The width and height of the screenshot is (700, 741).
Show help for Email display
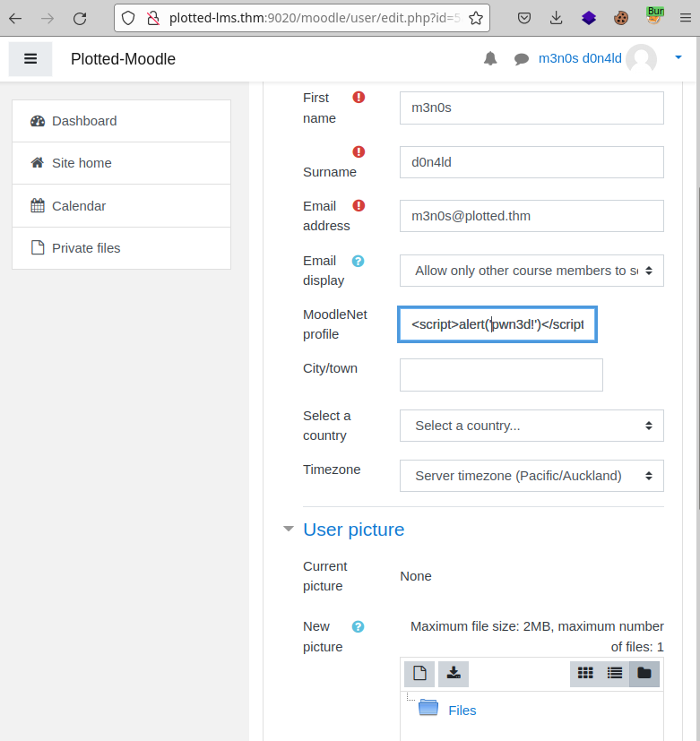click(x=358, y=261)
